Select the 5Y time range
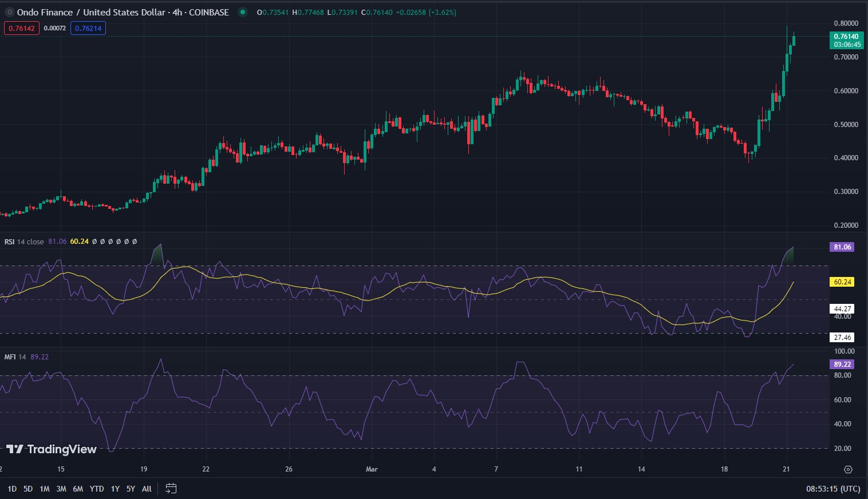Viewport: 868px width, 499px height. [131, 489]
